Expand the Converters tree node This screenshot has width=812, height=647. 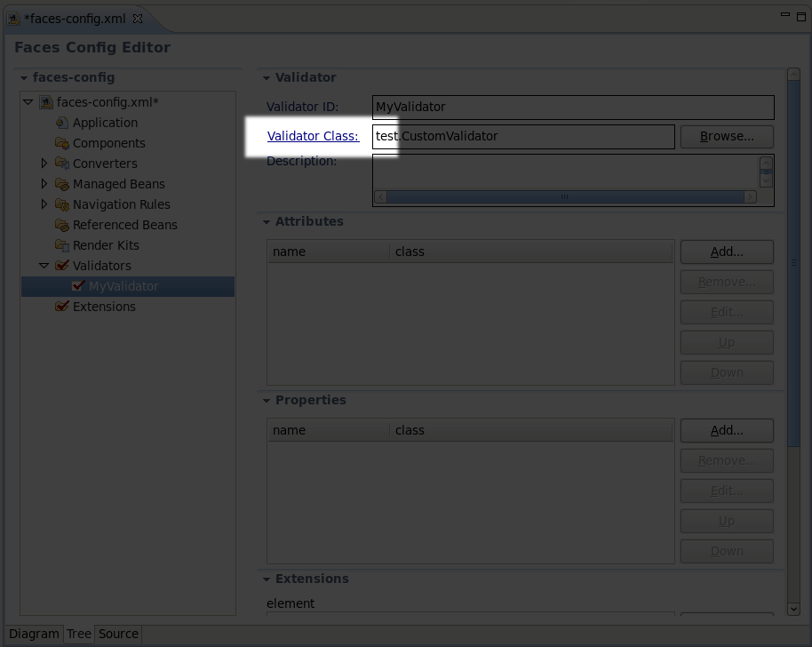(x=44, y=164)
